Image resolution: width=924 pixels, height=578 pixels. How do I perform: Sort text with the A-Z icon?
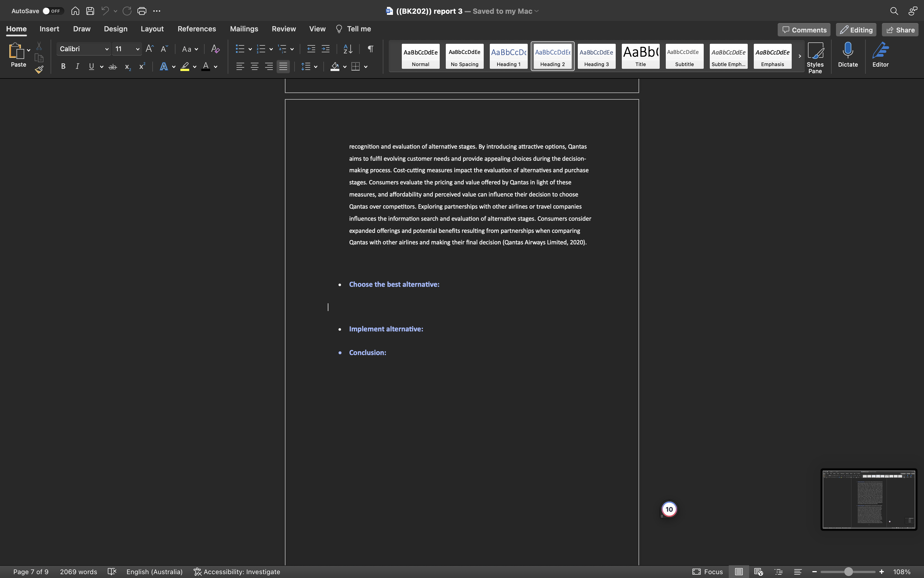[x=348, y=49]
